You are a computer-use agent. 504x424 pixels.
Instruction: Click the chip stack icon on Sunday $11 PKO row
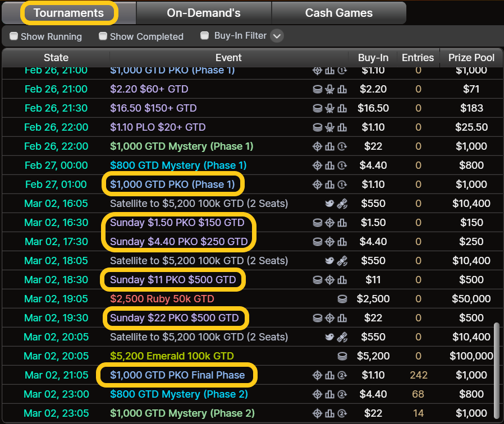[318, 280]
